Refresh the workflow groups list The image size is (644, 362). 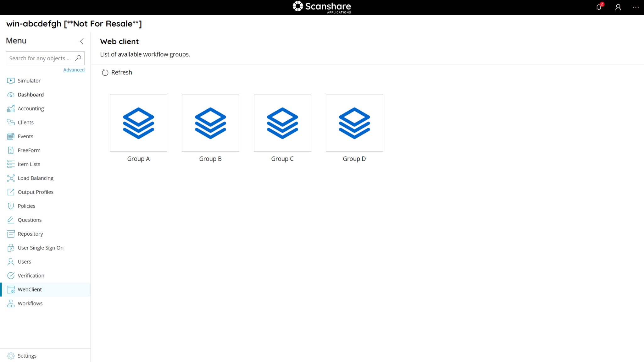click(117, 72)
